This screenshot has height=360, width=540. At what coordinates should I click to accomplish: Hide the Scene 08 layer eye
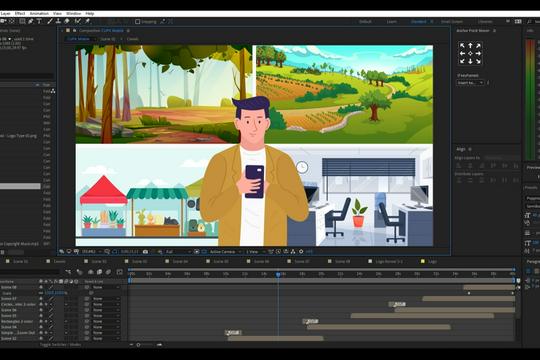41,287
